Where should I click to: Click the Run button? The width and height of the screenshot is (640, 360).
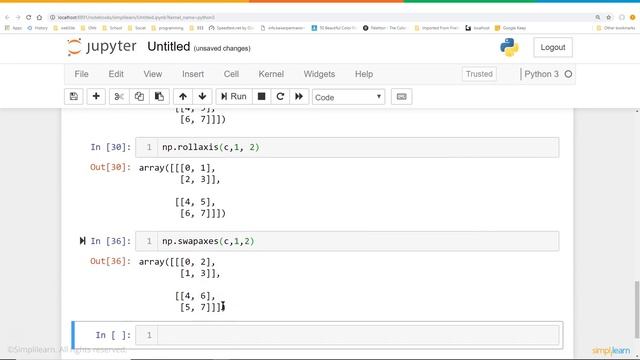[x=234, y=97]
